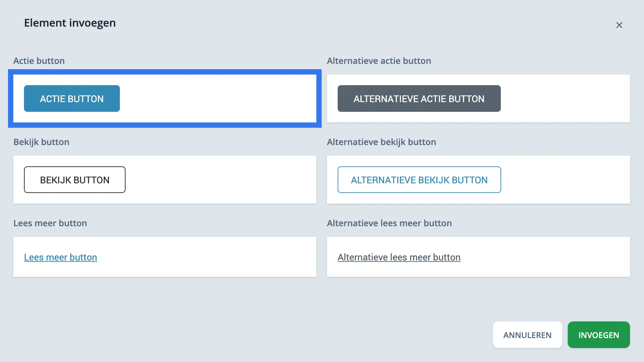Screen dimensions: 644x362
Task: Click the Alternatieve actie button preview card
Action: (566, 98)
